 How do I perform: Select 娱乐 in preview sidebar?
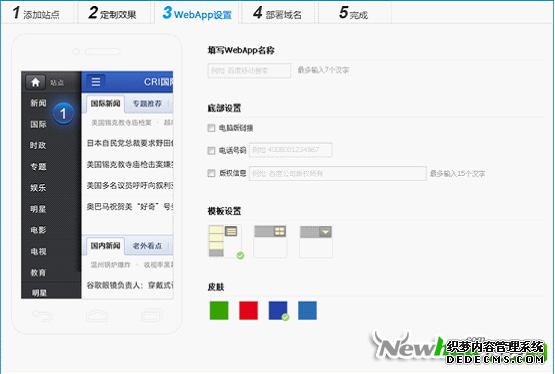pyautogui.click(x=38, y=188)
